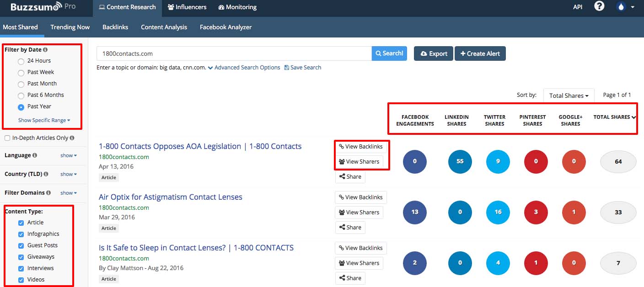Open the Total Shares sort dropdown
The image size is (644, 287).
click(569, 96)
